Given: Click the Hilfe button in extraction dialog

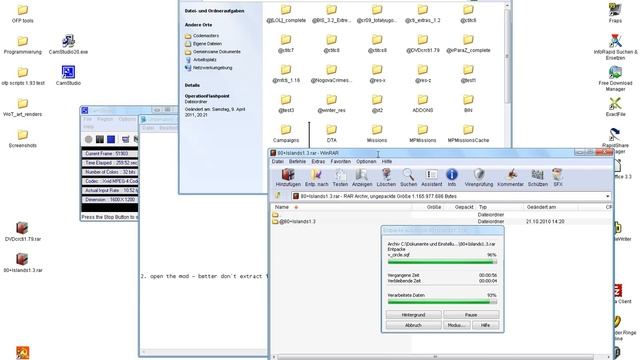Looking at the screenshot, I should click(x=485, y=325).
